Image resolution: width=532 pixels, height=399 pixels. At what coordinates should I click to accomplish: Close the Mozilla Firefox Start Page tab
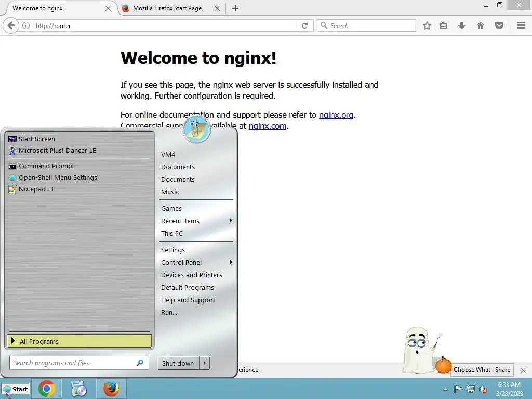coord(217,8)
